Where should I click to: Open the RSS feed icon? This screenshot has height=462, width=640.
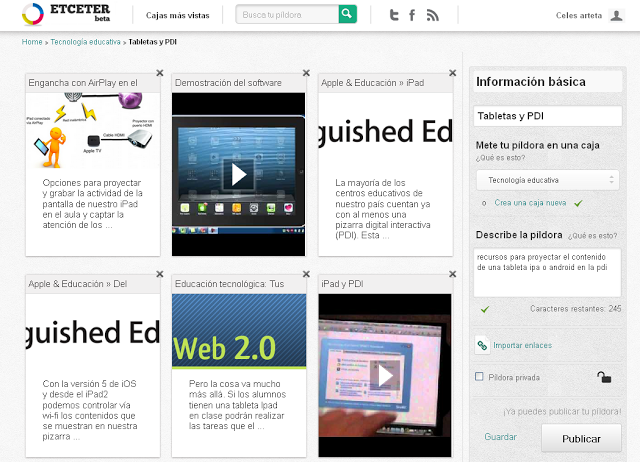point(432,15)
